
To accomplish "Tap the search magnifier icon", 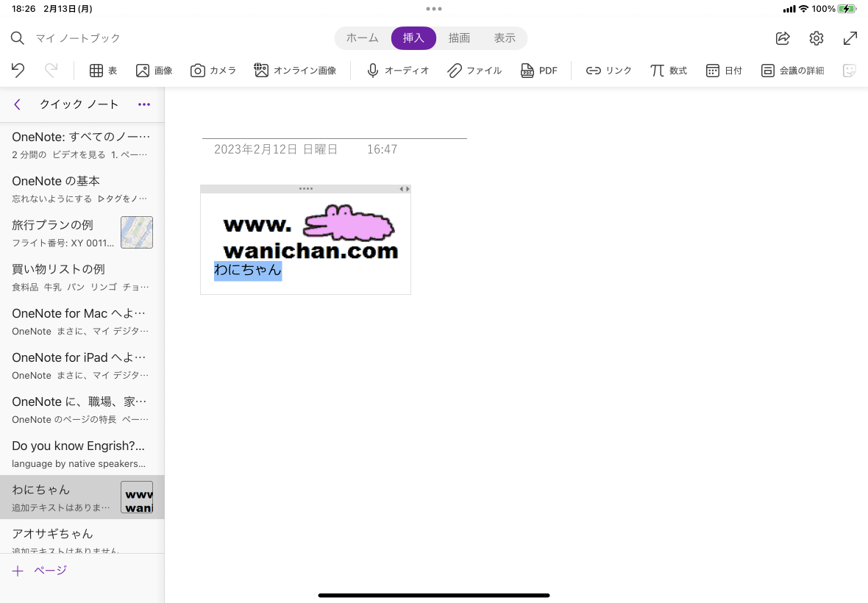I will 18,38.
